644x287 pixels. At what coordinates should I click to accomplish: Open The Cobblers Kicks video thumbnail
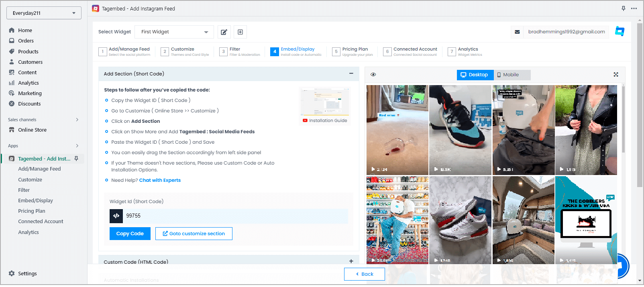[586, 220]
